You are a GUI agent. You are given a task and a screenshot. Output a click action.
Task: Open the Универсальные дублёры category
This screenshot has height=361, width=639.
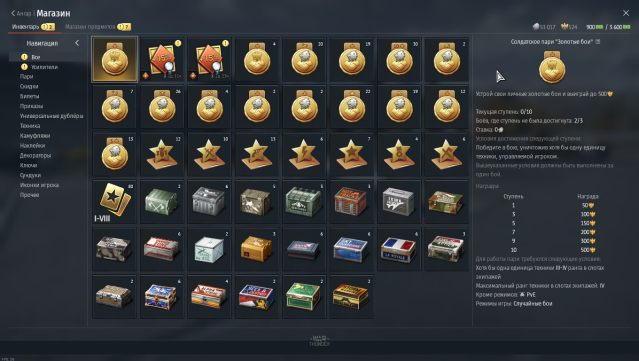(x=52, y=116)
